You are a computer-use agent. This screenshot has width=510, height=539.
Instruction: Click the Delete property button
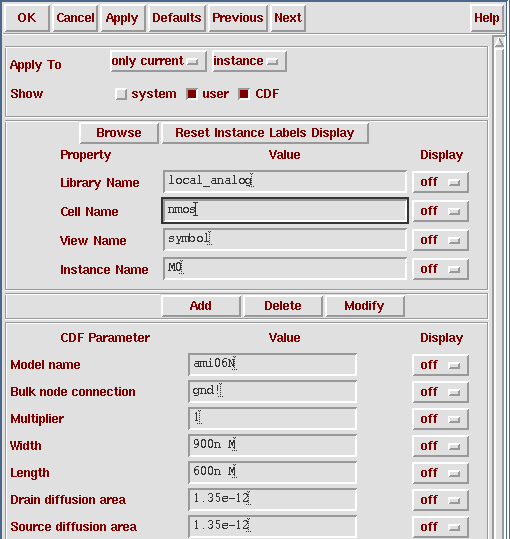coord(283,306)
